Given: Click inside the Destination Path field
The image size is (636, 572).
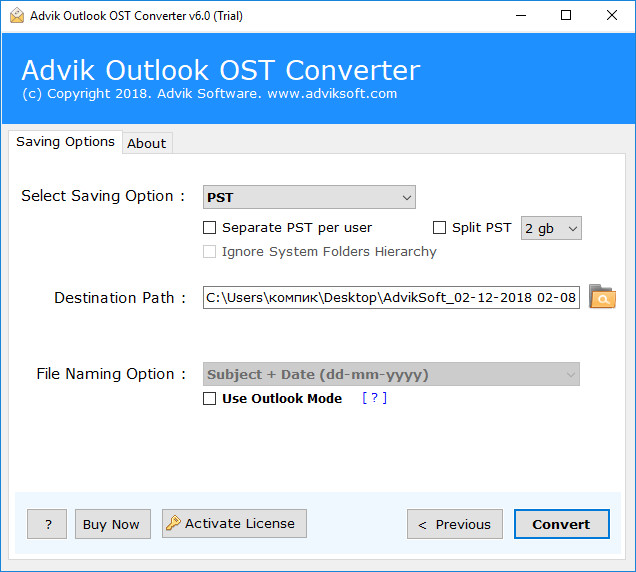Looking at the screenshot, I should 391,297.
